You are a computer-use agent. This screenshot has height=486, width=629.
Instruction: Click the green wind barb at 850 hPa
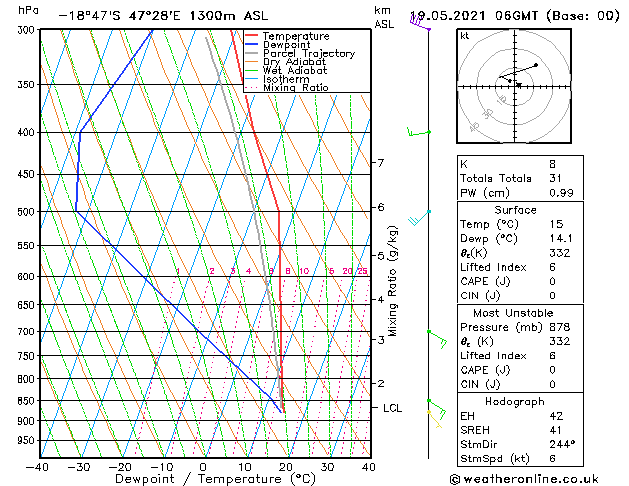click(437, 409)
